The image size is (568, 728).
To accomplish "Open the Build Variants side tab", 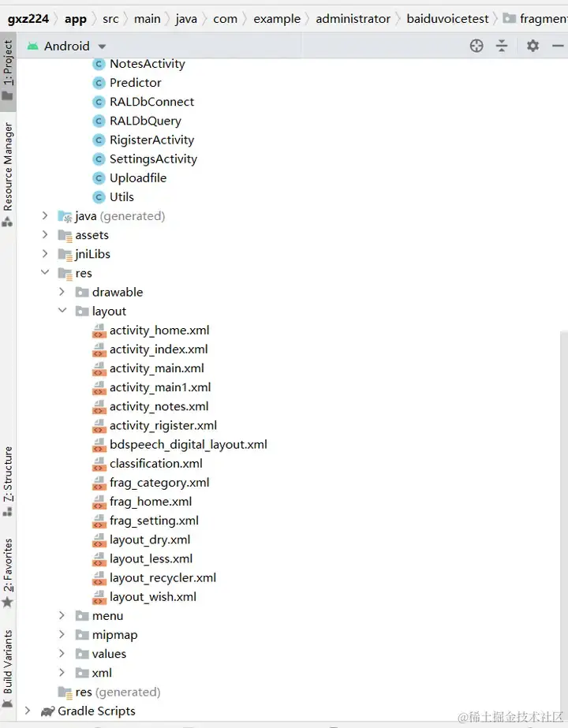I will (8, 669).
